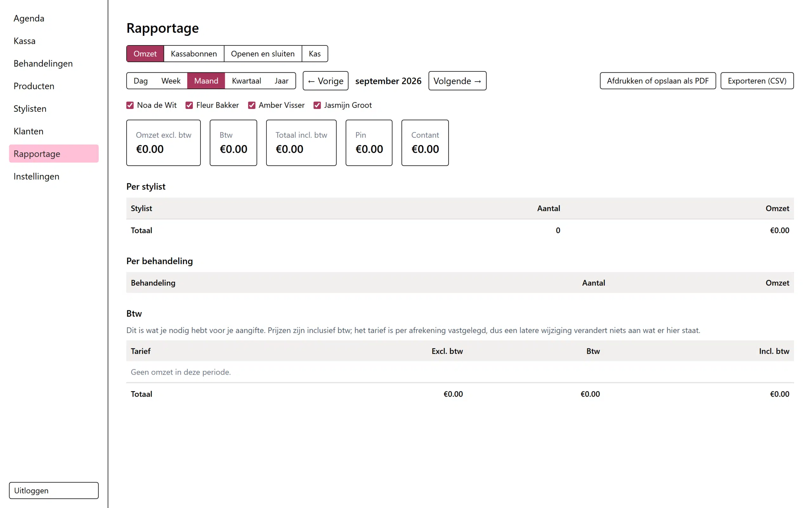
Task: Click the Omzet excl. btw summary card
Action: click(163, 143)
